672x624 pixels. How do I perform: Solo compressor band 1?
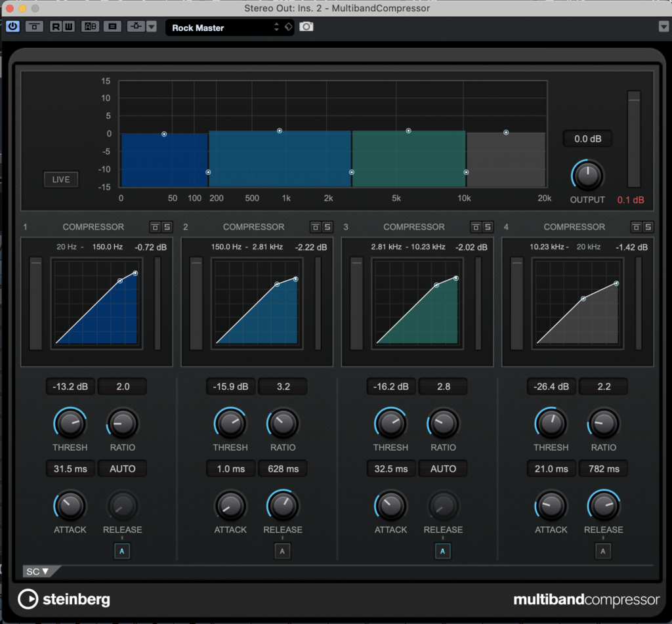pos(167,227)
